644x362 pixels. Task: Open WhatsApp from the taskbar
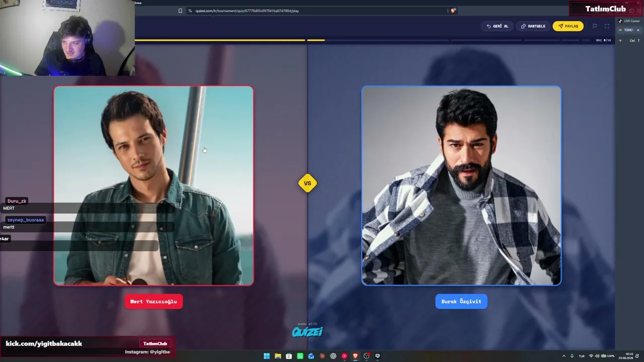click(x=300, y=356)
